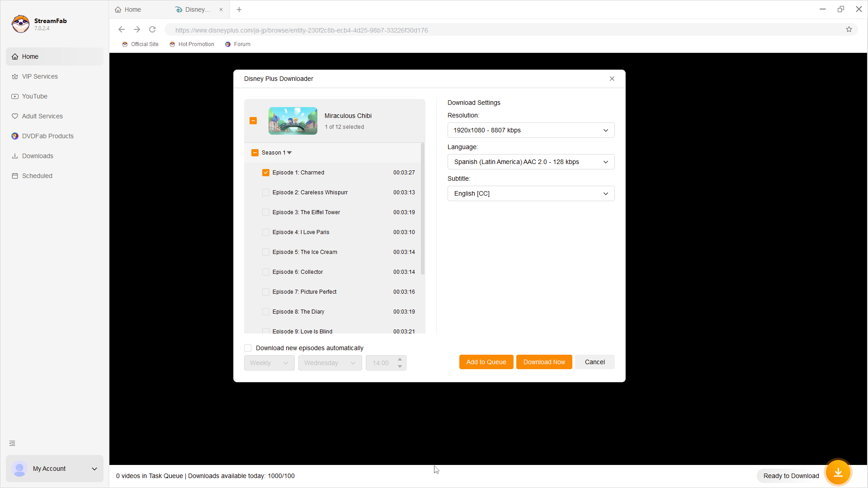Open the Weekly frequency dropdown
868x488 pixels.
tap(269, 363)
